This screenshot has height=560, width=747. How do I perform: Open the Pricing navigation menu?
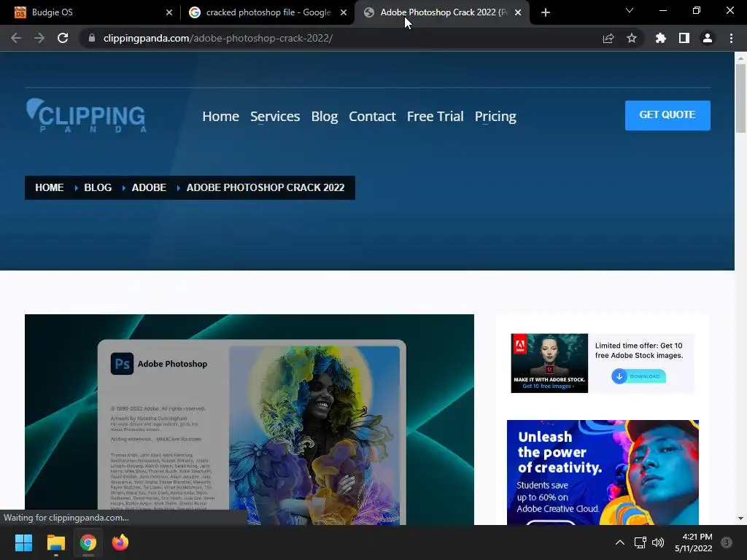point(495,116)
